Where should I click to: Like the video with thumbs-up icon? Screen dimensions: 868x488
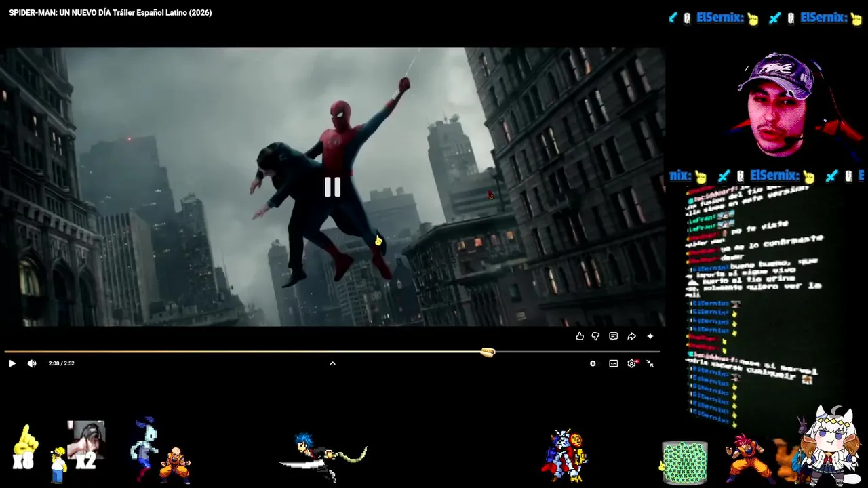[x=580, y=336]
